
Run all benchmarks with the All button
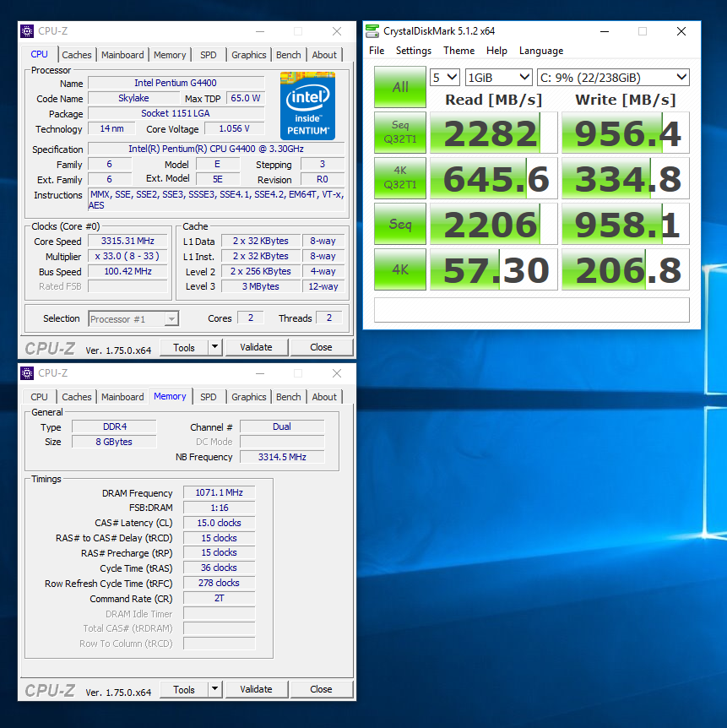coord(400,87)
